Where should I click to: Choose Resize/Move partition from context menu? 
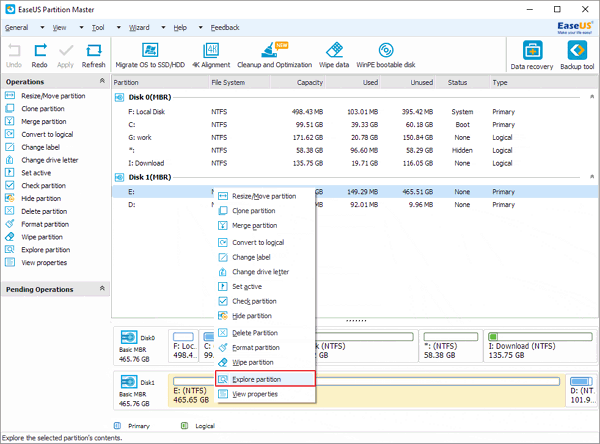click(265, 196)
